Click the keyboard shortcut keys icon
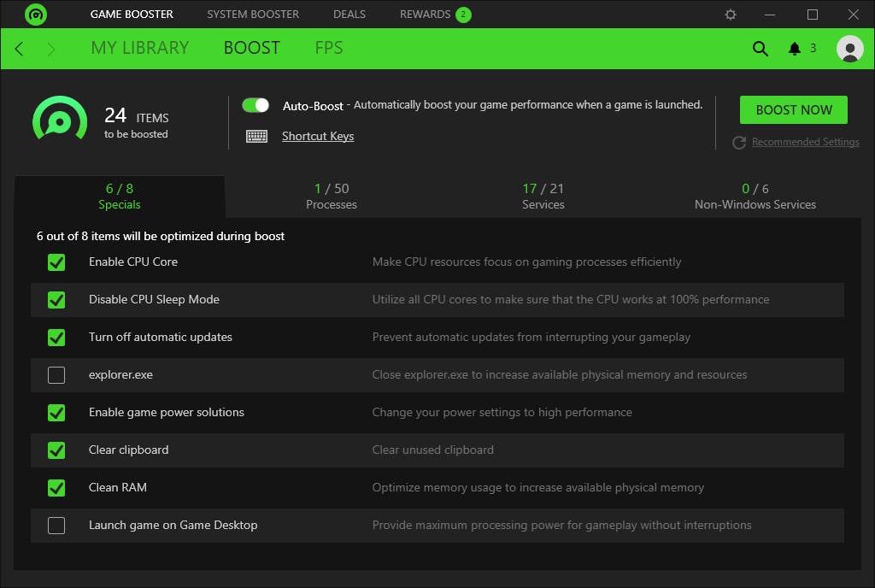This screenshot has width=875, height=588. [256, 136]
